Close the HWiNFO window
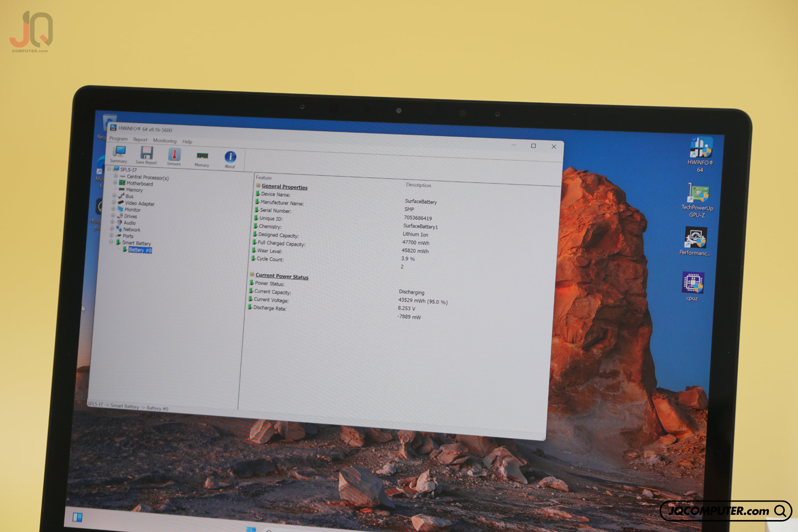This screenshot has height=532, width=798. 554,146
